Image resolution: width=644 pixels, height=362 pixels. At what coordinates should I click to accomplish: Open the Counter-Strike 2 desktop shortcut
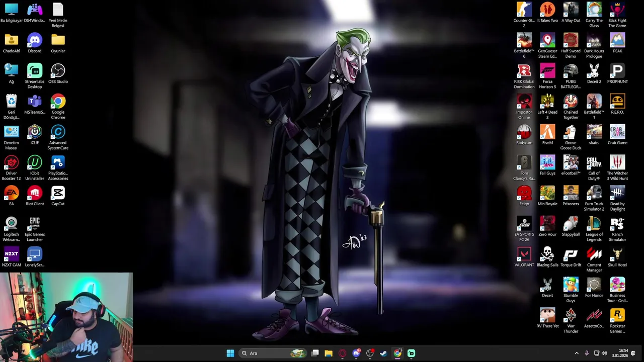pyautogui.click(x=524, y=15)
